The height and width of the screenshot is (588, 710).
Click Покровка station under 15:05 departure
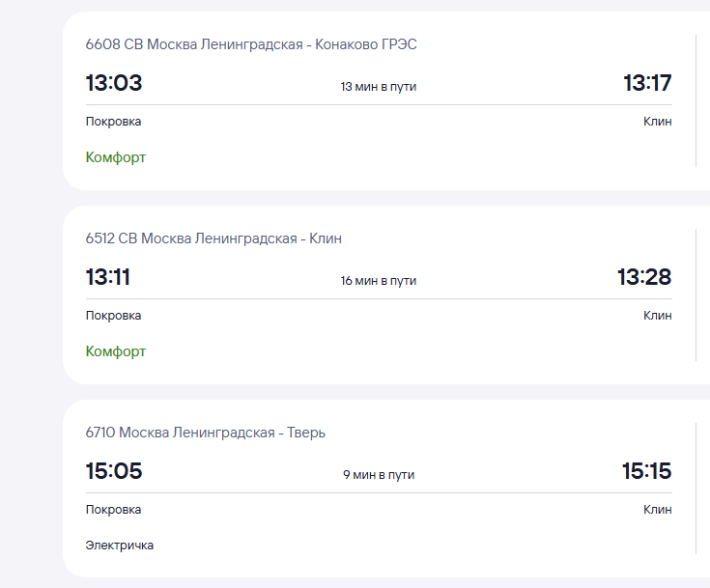(x=113, y=510)
